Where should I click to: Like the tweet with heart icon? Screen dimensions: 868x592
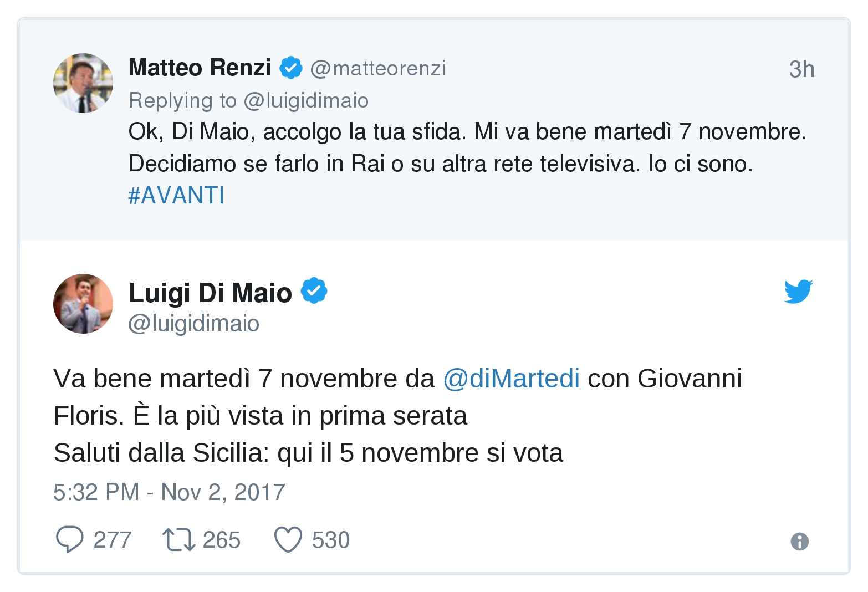tap(288, 540)
